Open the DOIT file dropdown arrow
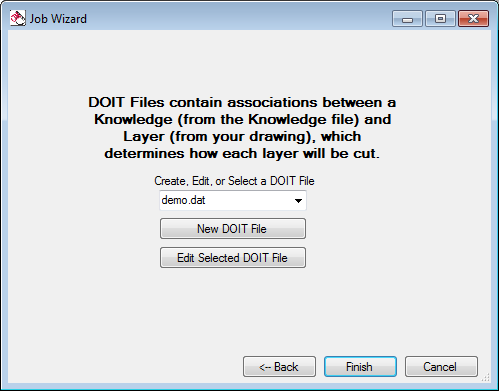 point(298,201)
